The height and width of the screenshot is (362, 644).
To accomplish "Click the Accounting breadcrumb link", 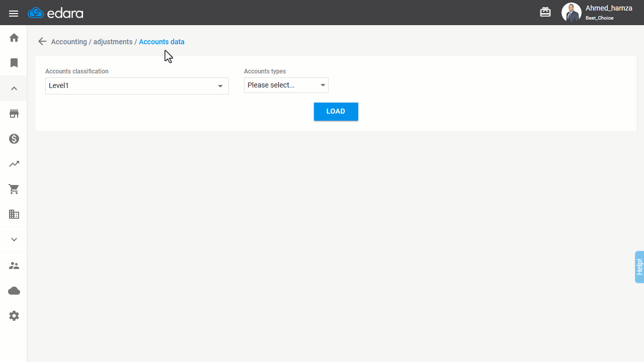I will (x=69, y=42).
